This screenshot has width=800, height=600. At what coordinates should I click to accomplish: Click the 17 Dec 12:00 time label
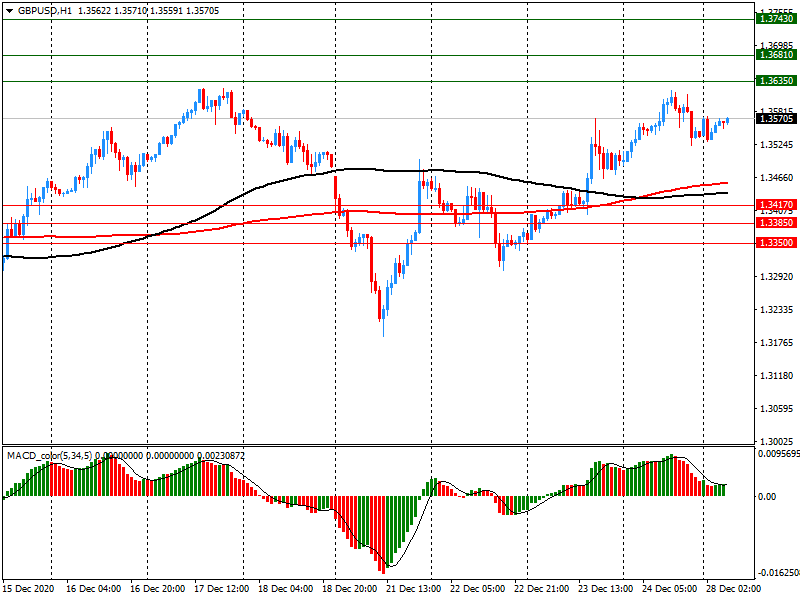point(221,588)
